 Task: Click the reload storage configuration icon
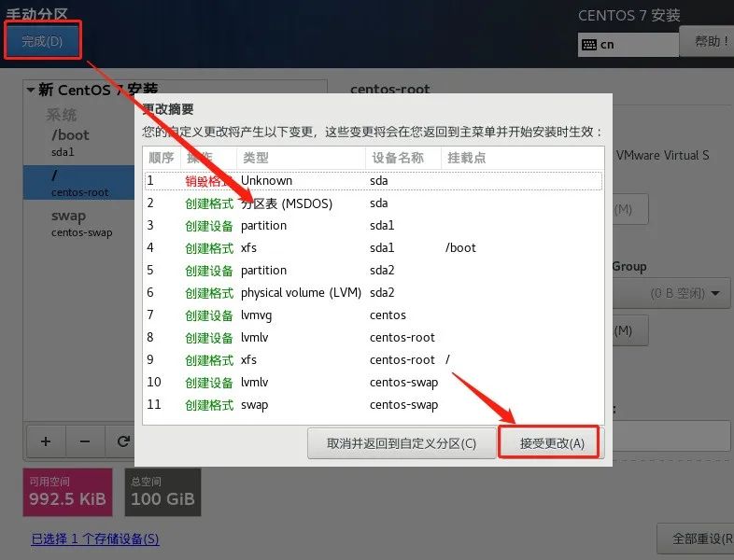(123, 441)
